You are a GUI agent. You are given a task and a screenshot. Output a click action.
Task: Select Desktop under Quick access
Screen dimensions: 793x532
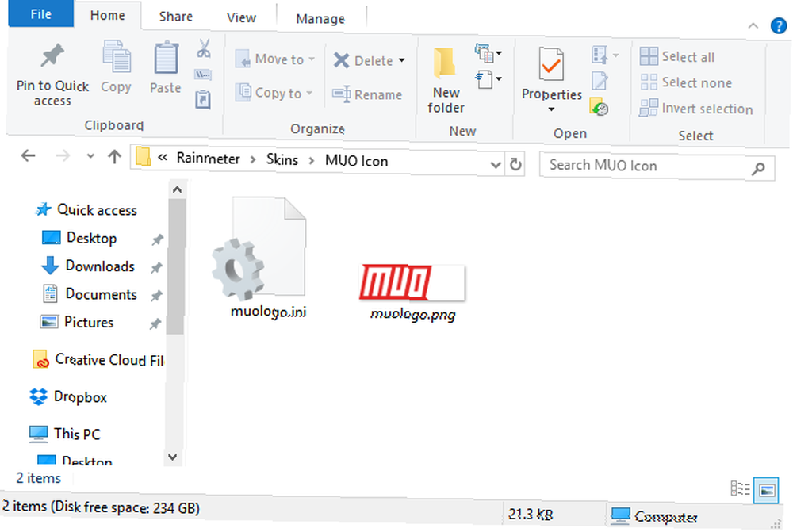point(79,238)
